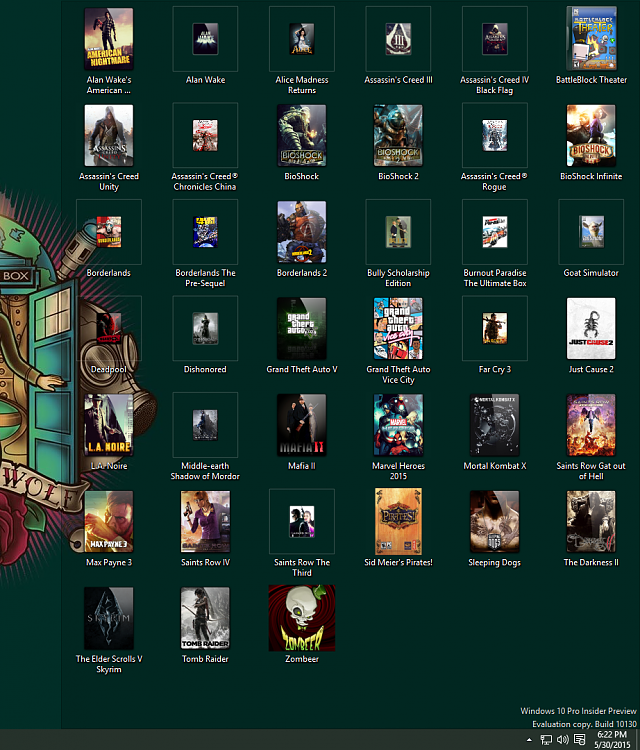Click the Saints Row The Third icon
The image size is (640, 750).
[302, 521]
